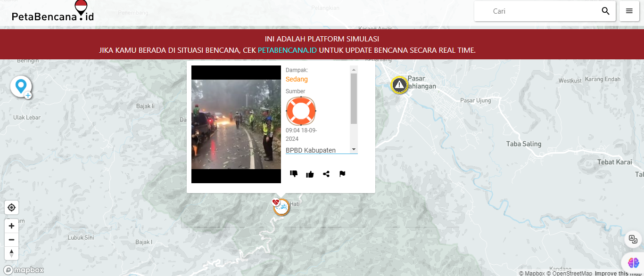644x276 pixels.
Task: Share this disaster report
Action: [x=326, y=174]
